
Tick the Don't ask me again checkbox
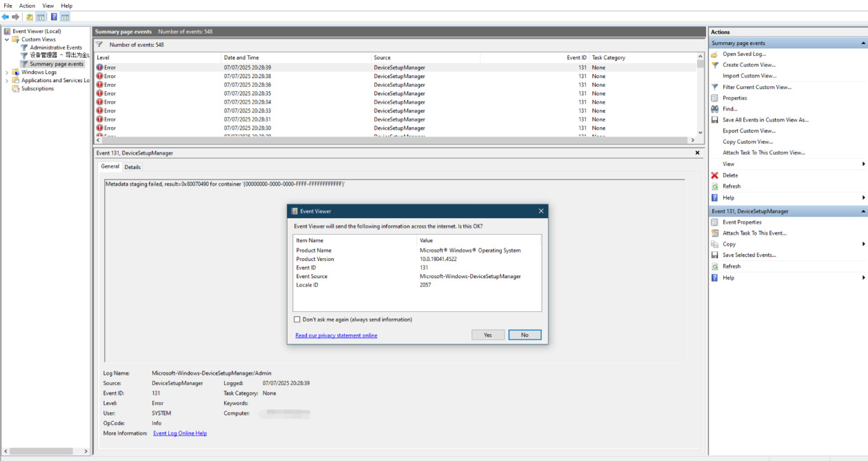point(297,320)
